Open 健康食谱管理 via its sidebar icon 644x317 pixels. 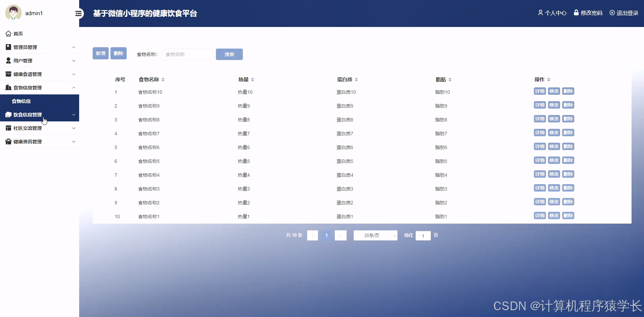pos(8,74)
